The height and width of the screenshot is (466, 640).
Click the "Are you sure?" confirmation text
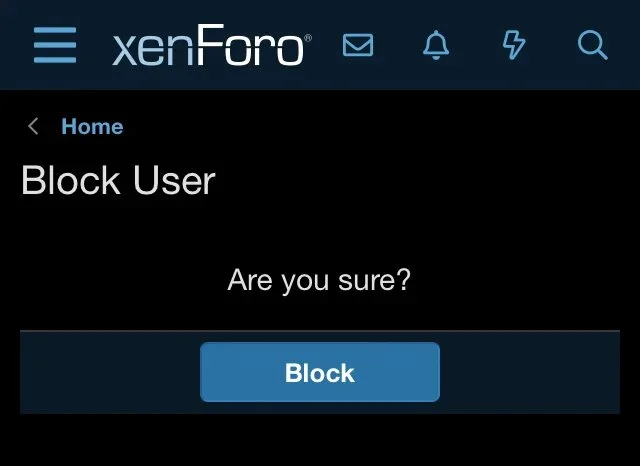click(319, 280)
